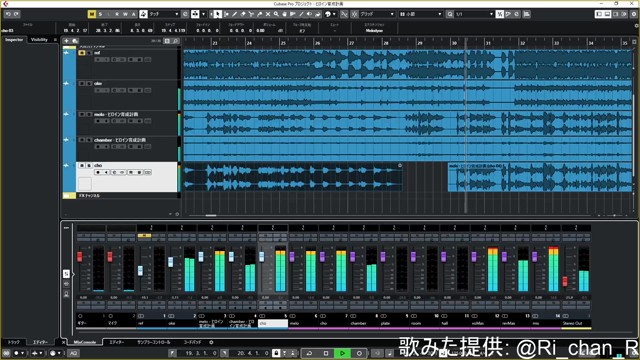Switch to the Visibility tab

(39, 40)
